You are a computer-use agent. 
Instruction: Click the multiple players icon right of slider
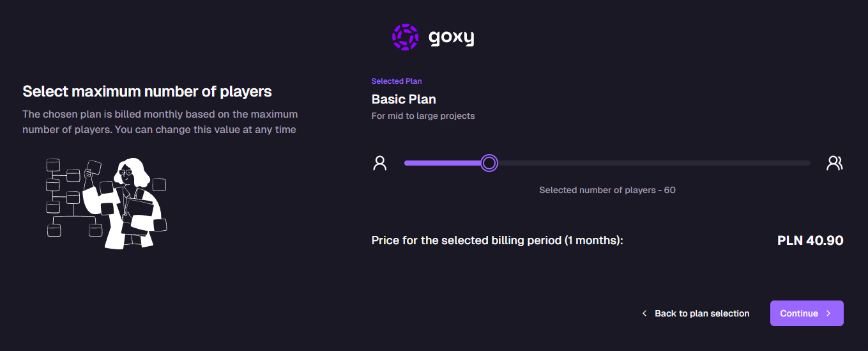click(x=834, y=163)
